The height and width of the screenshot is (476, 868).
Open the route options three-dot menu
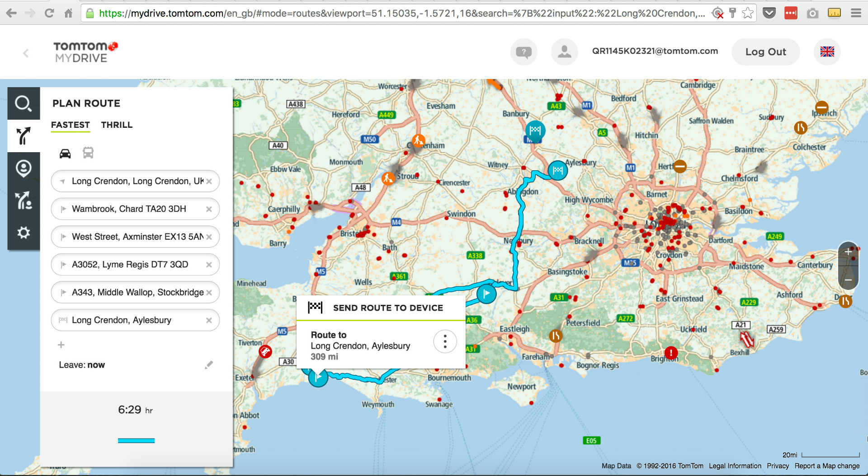click(445, 341)
